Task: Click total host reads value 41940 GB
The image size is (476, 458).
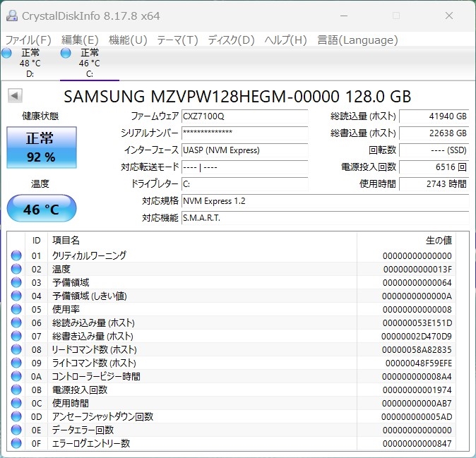Action: [434, 116]
